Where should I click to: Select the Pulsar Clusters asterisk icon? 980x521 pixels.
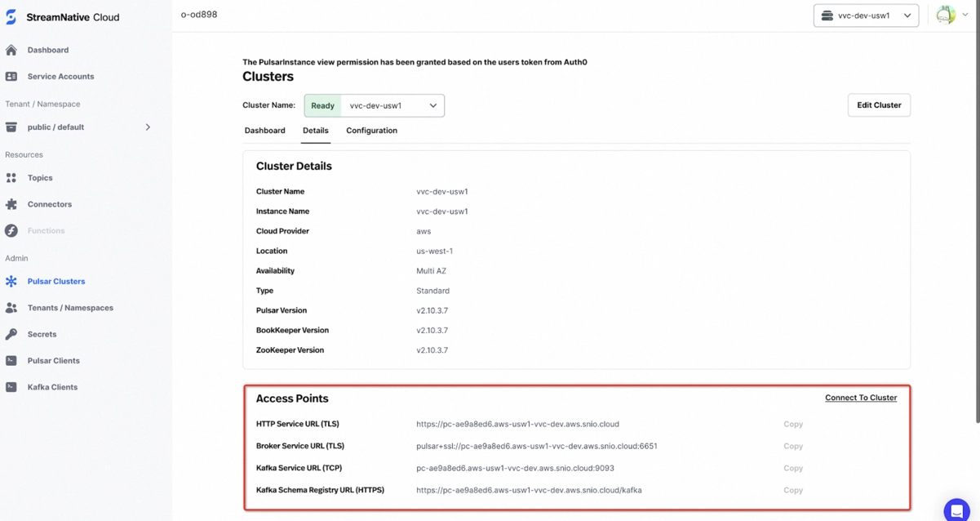(x=11, y=282)
